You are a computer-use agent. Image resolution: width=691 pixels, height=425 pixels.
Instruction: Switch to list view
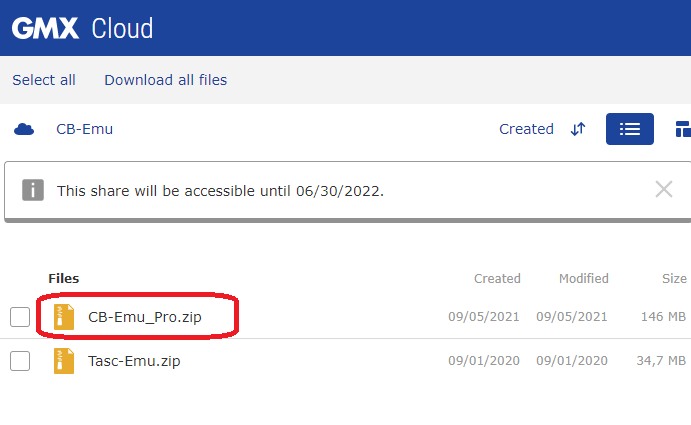coord(630,129)
